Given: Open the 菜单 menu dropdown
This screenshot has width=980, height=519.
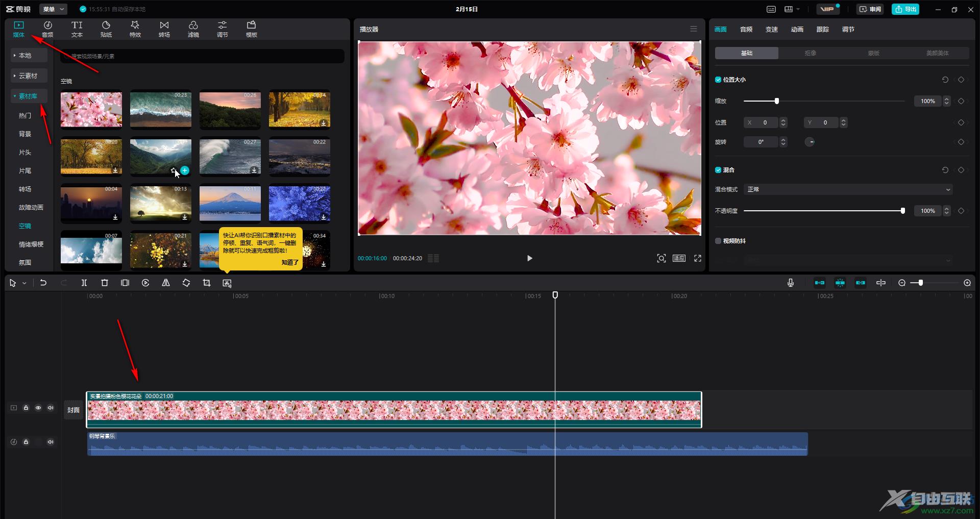Looking at the screenshot, I should click(53, 9).
